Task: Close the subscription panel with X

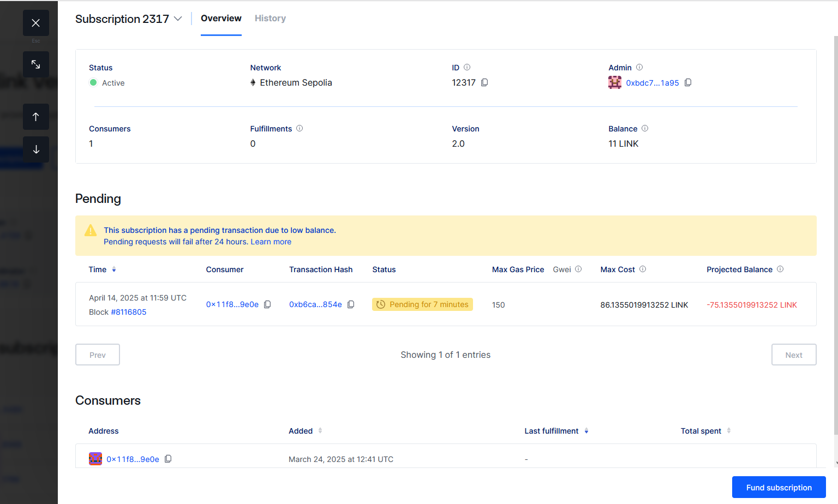Action: point(36,23)
